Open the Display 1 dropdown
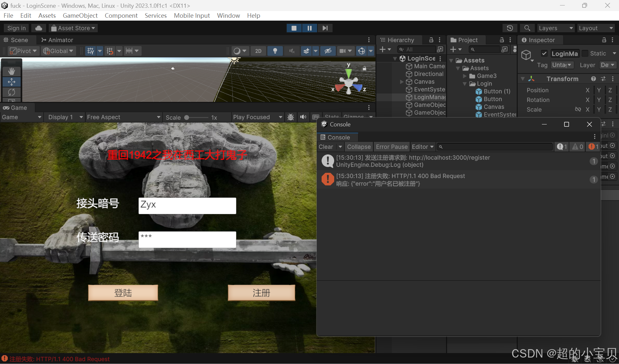Viewport: 619px width, 364px height. [x=65, y=117]
